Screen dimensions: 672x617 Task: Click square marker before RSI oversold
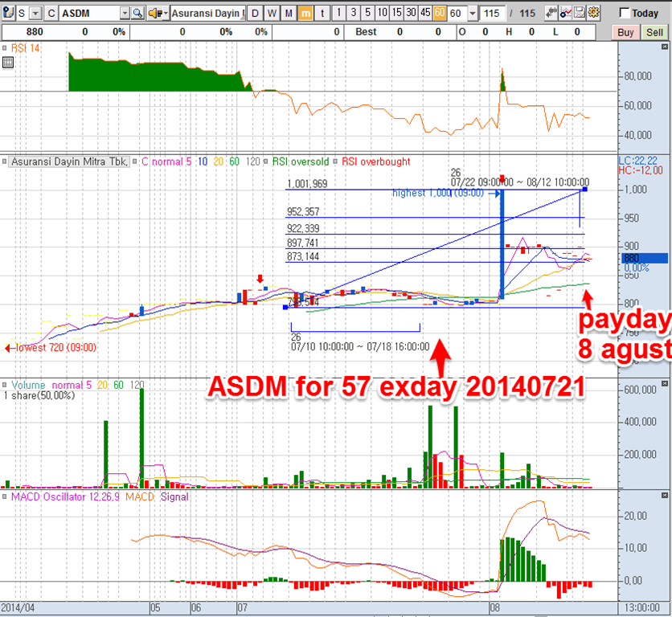[266, 161]
